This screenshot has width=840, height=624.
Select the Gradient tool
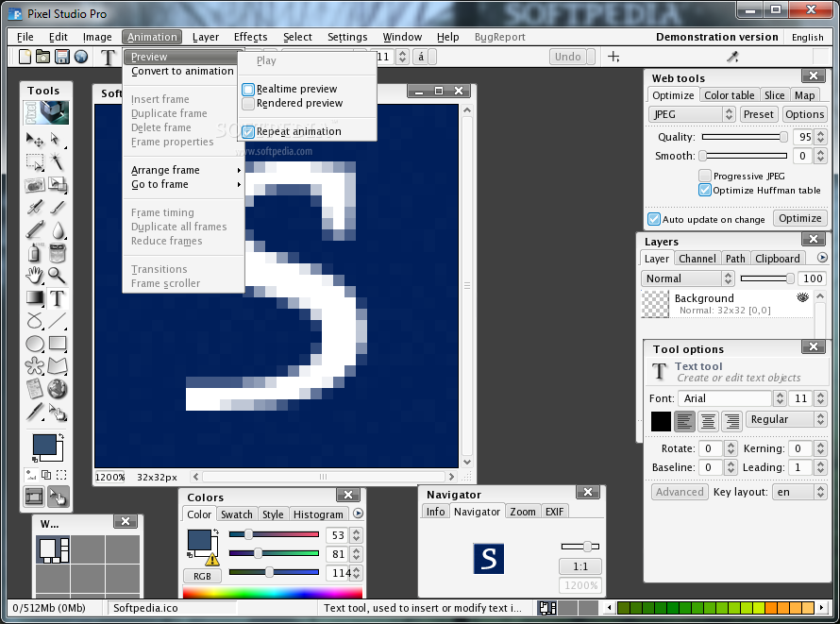point(35,297)
